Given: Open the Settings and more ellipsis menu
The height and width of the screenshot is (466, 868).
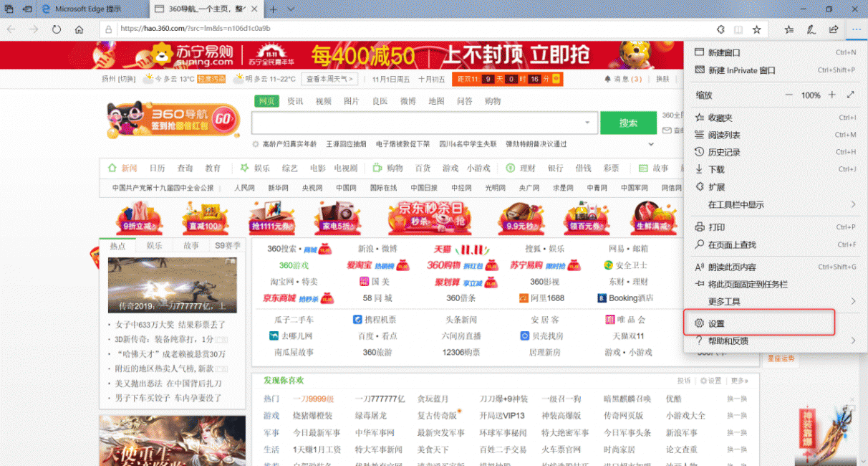Looking at the screenshot, I should (x=856, y=29).
